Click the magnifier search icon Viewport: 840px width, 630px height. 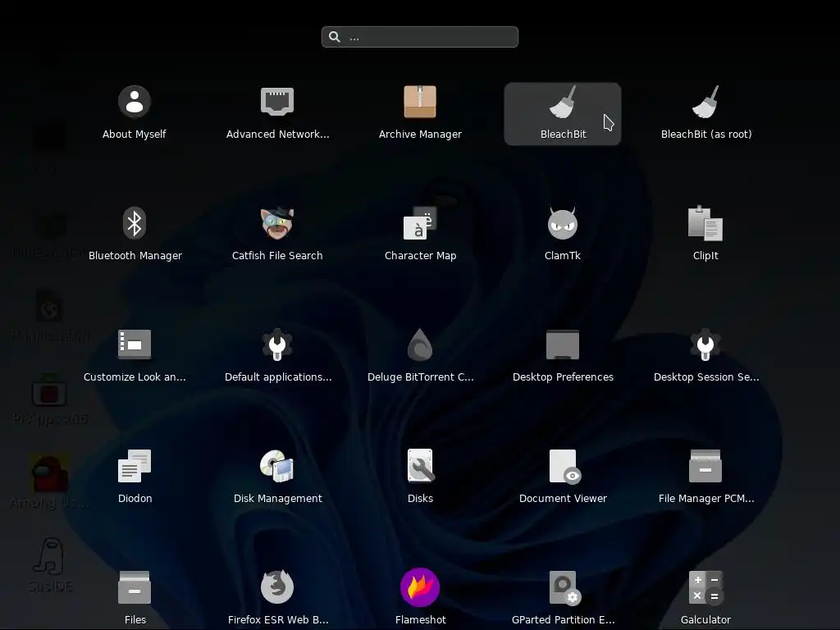tap(335, 37)
